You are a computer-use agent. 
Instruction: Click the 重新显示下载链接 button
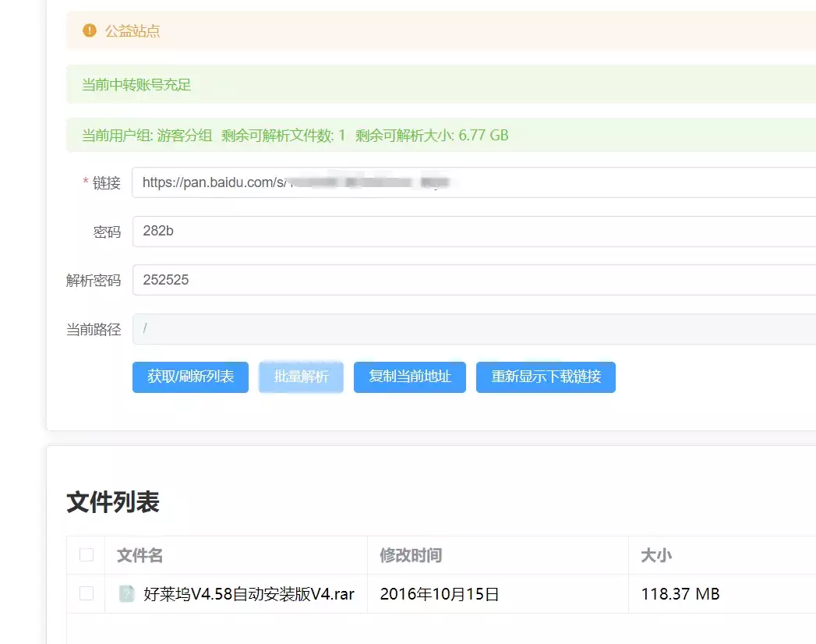click(x=546, y=377)
